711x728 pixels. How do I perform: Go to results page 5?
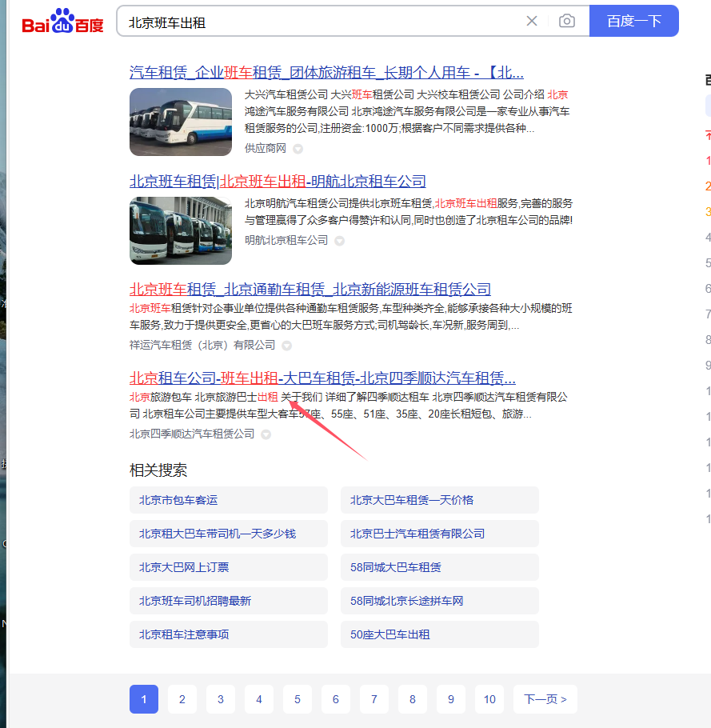point(298,699)
